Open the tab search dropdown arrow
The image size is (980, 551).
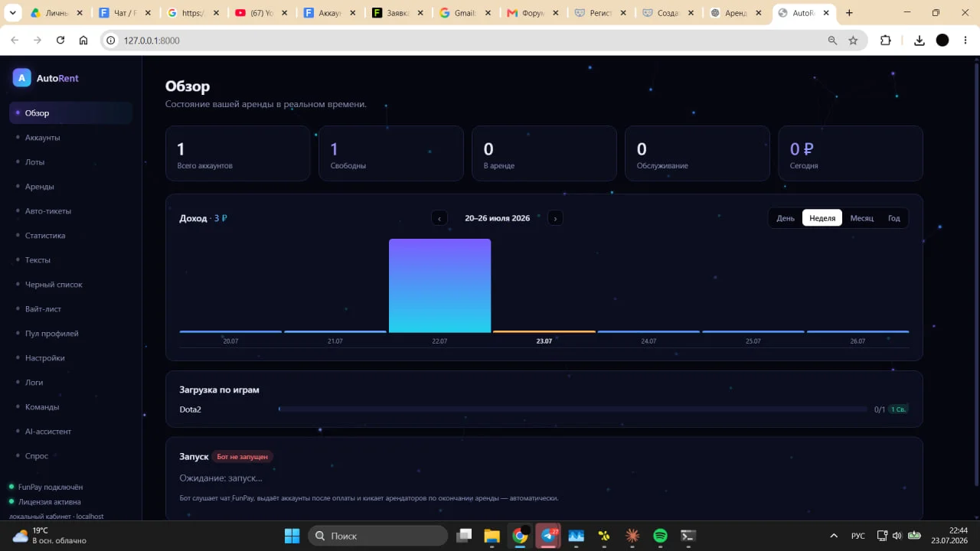point(13,13)
